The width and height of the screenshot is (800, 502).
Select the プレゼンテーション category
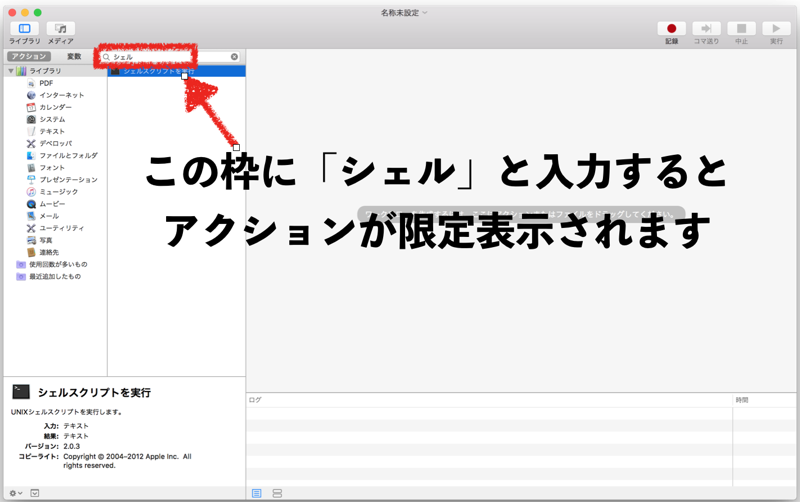[68, 180]
